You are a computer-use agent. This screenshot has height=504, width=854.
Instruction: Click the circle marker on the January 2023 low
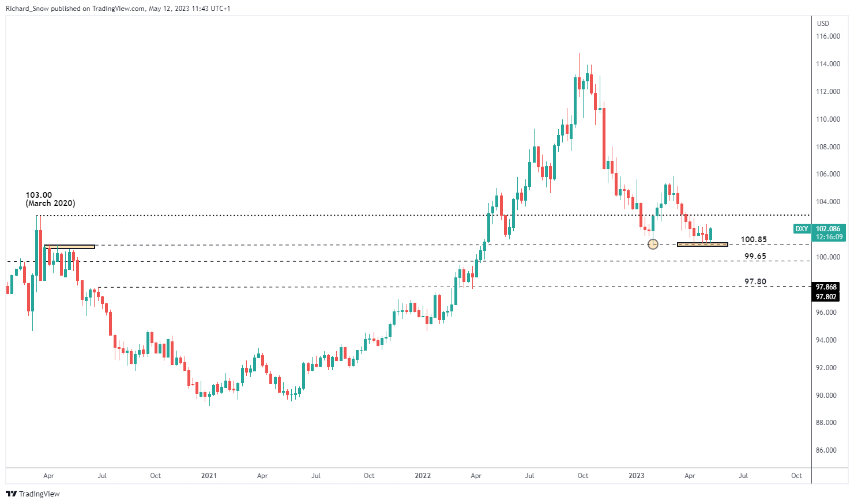coord(653,244)
